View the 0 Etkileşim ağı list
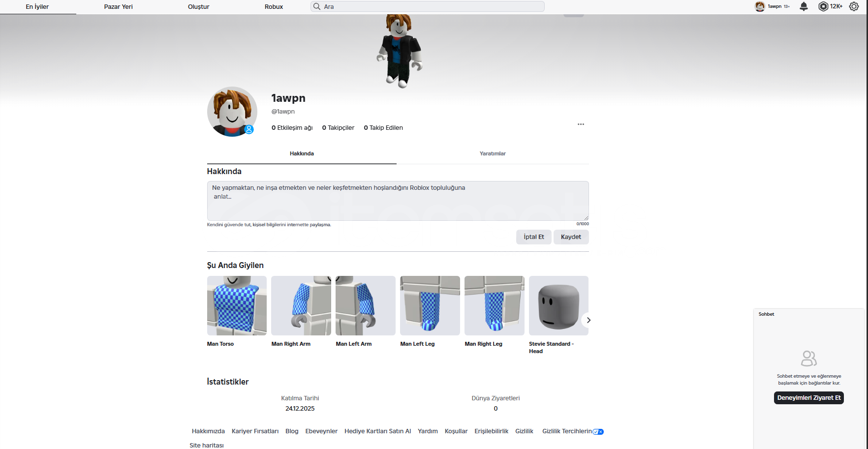The image size is (868, 449). (292, 128)
